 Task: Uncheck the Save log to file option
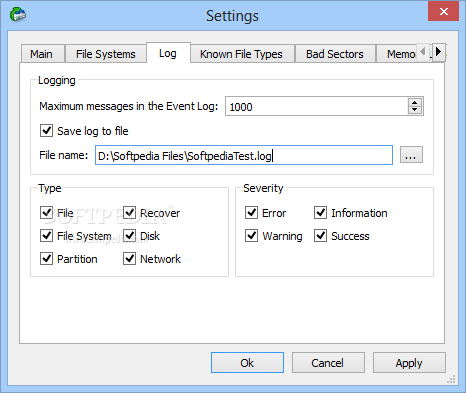click(x=46, y=131)
